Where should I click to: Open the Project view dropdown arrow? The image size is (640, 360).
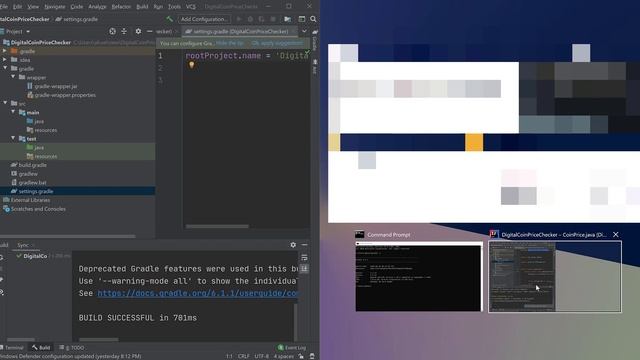pos(28,31)
